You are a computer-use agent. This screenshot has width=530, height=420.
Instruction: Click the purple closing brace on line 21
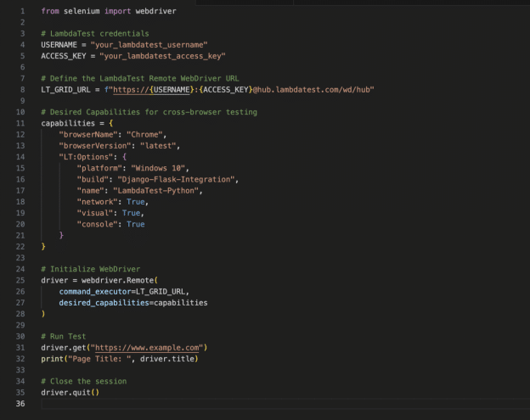click(61, 235)
